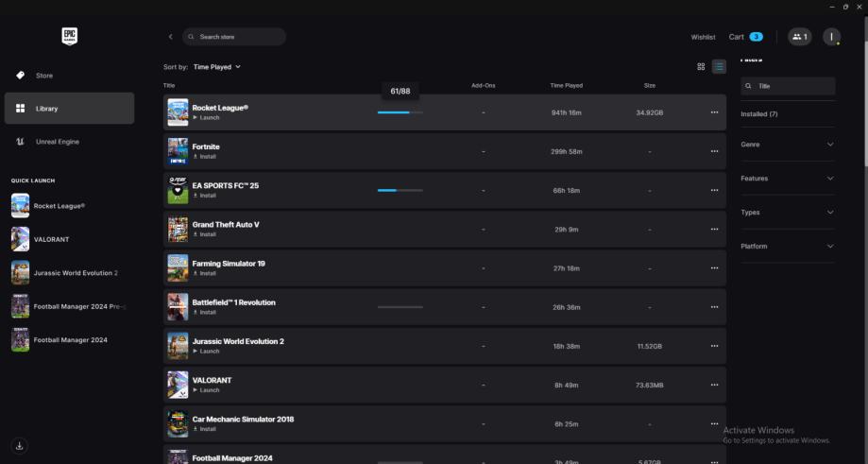Expand the Genre filter
868x464 pixels.
pyautogui.click(x=788, y=145)
